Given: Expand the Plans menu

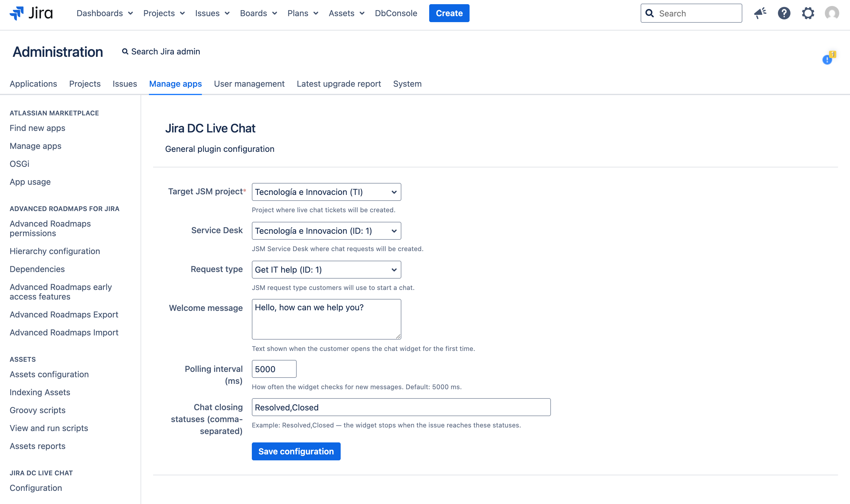Looking at the screenshot, I should point(303,13).
